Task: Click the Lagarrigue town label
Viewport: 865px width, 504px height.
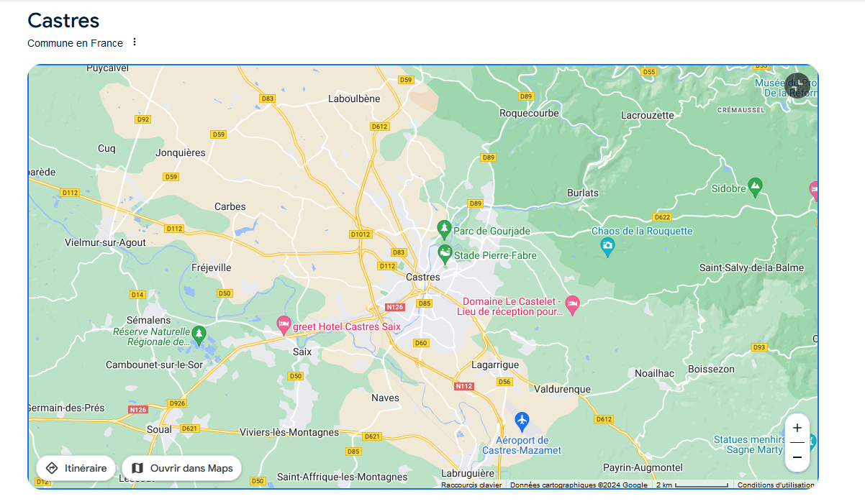Action: tap(495, 365)
